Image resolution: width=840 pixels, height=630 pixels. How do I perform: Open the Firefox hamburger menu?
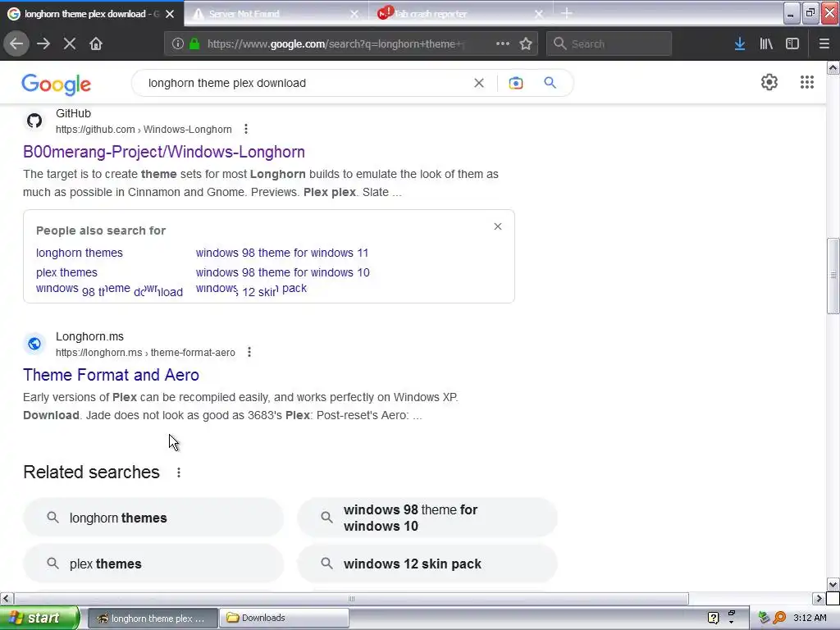(x=824, y=44)
